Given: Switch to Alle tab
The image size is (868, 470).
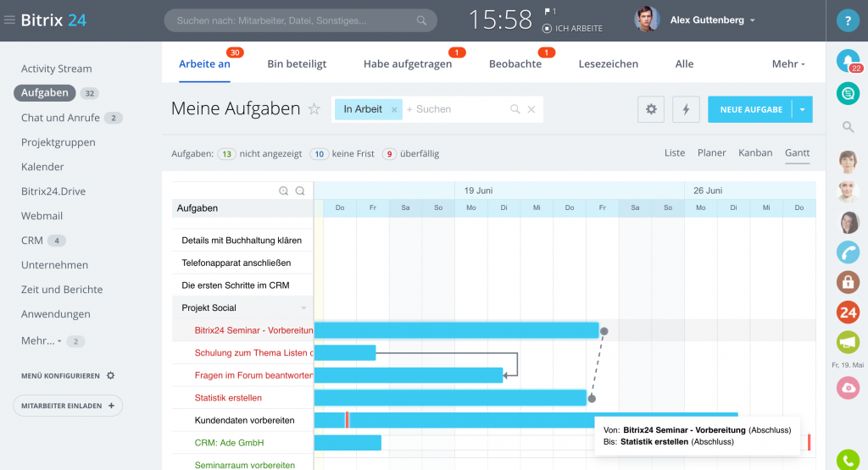Looking at the screenshot, I should point(684,64).
